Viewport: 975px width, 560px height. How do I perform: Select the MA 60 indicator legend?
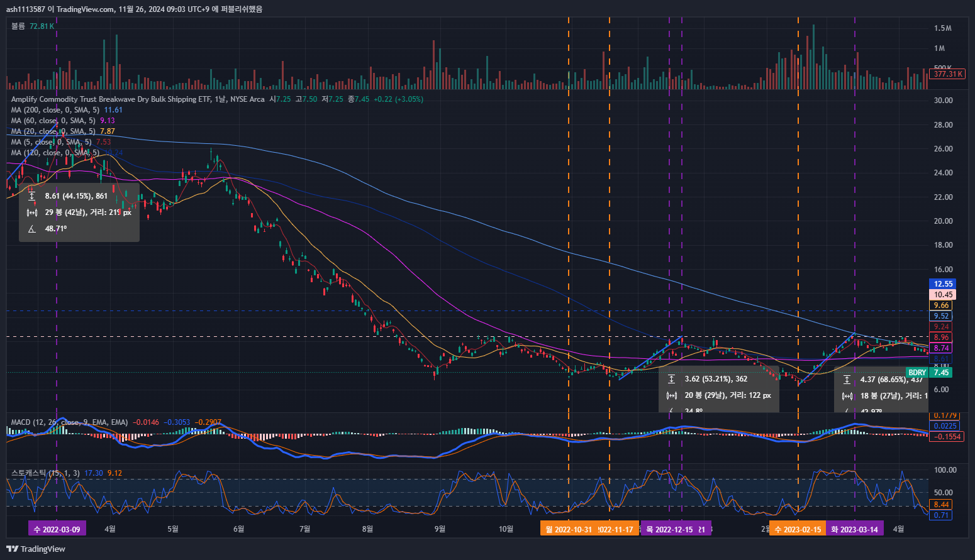(53, 121)
